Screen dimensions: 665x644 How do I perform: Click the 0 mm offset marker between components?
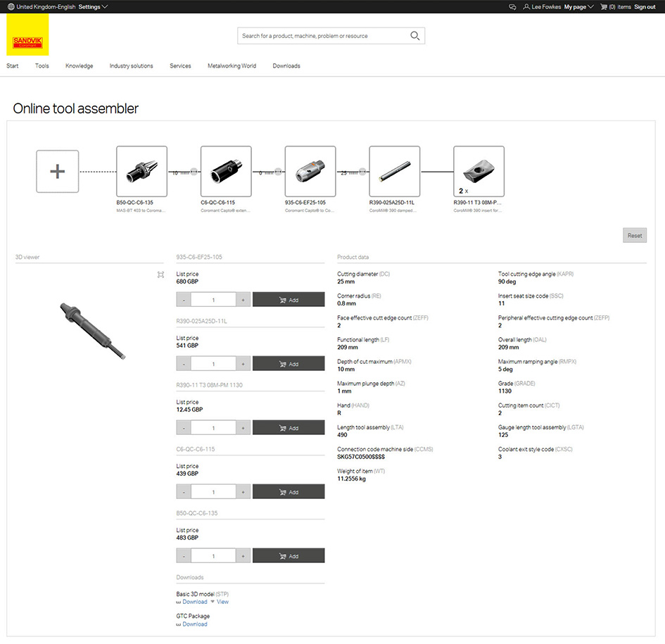[278, 172]
